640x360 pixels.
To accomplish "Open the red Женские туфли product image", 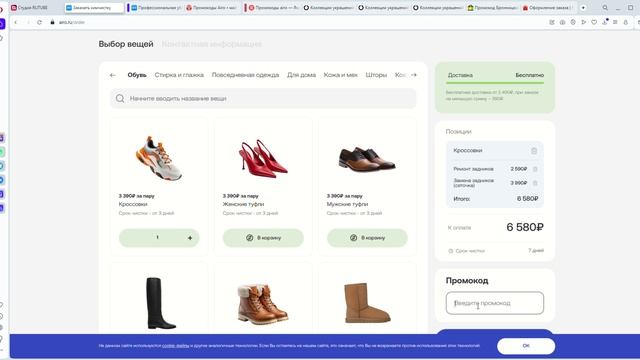I will point(263,158).
